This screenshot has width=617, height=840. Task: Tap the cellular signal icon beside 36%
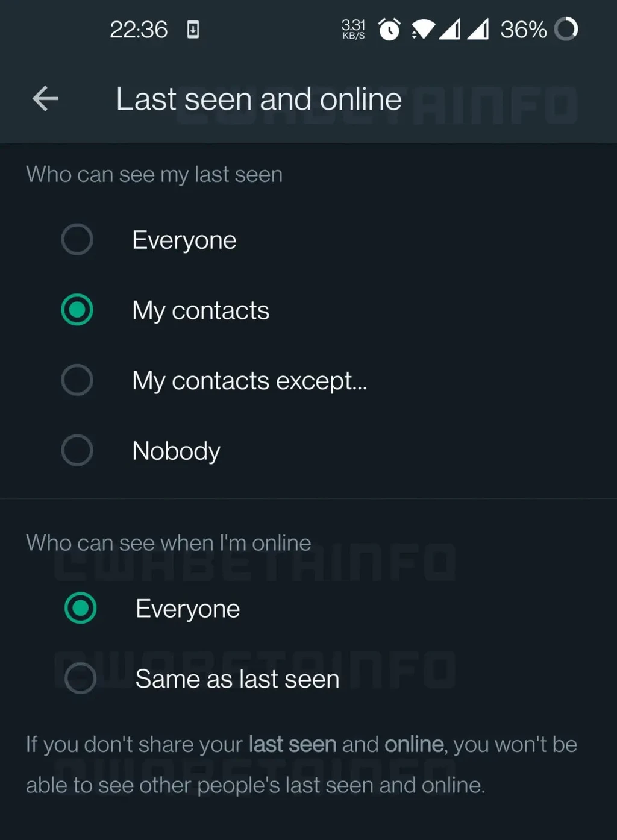478,29
